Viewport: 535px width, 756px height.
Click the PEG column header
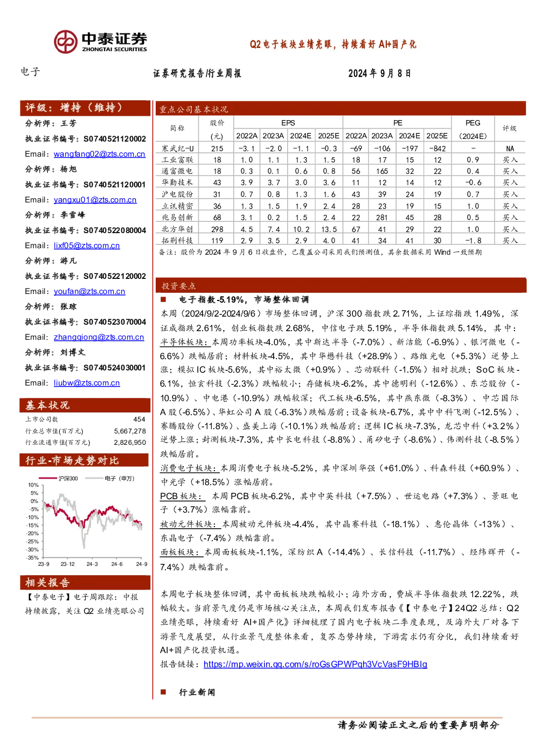pos(473,129)
